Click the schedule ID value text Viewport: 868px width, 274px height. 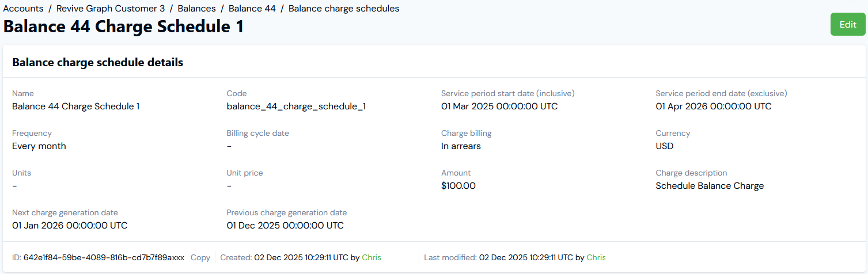pyautogui.click(x=104, y=257)
